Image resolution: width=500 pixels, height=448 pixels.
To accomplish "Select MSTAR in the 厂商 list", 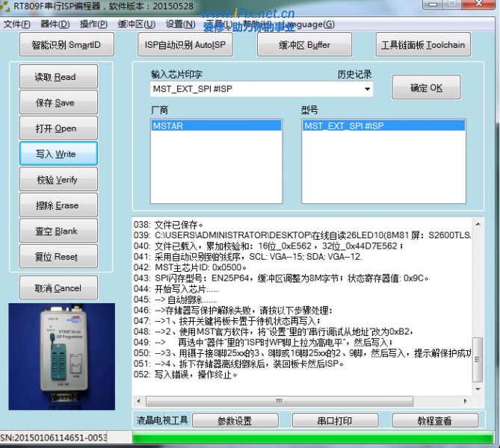I will [x=217, y=126].
